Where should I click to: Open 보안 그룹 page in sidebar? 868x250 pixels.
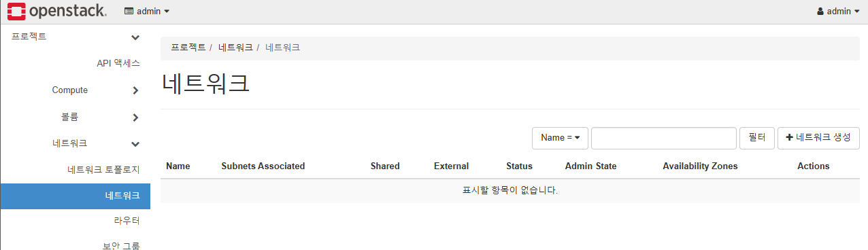click(121, 245)
